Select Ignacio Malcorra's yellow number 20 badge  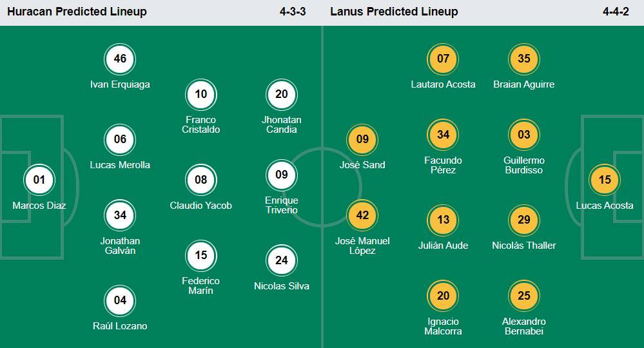443,296
